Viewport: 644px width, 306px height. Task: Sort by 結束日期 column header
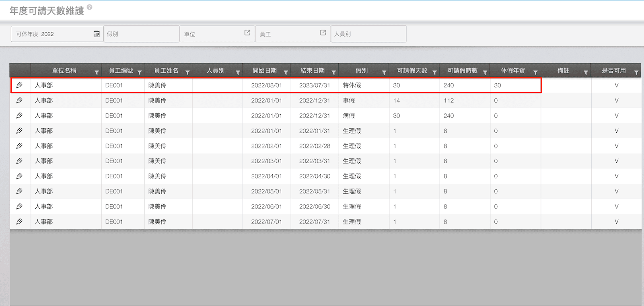click(312, 71)
